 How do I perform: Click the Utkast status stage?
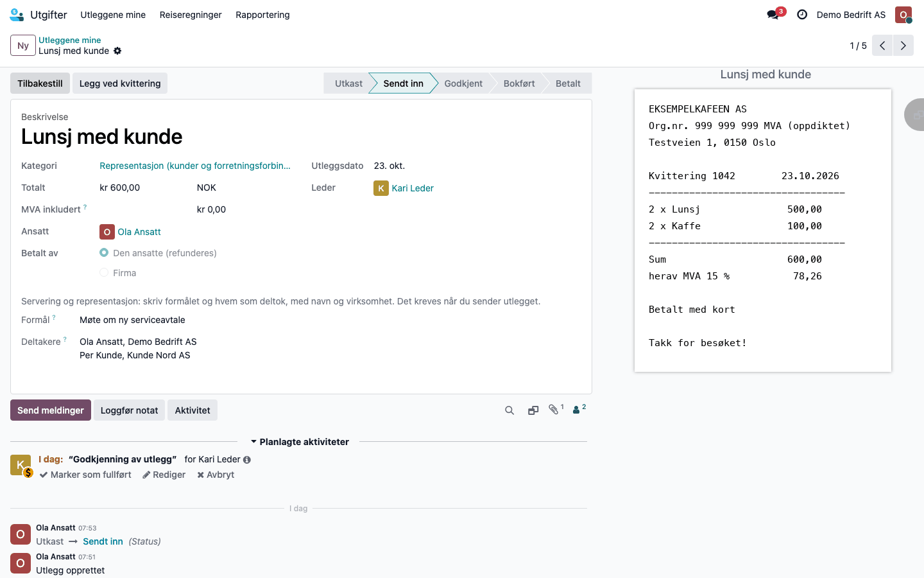click(x=348, y=83)
